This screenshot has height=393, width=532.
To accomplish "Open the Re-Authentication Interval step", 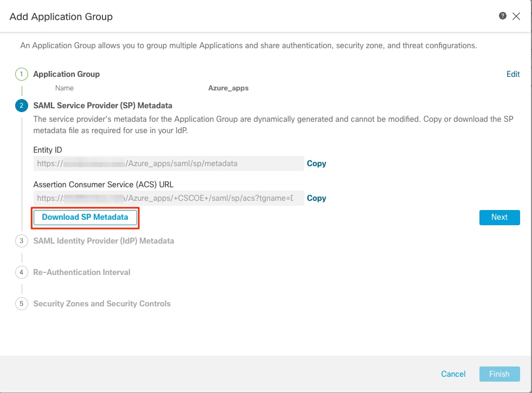I will (x=82, y=272).
